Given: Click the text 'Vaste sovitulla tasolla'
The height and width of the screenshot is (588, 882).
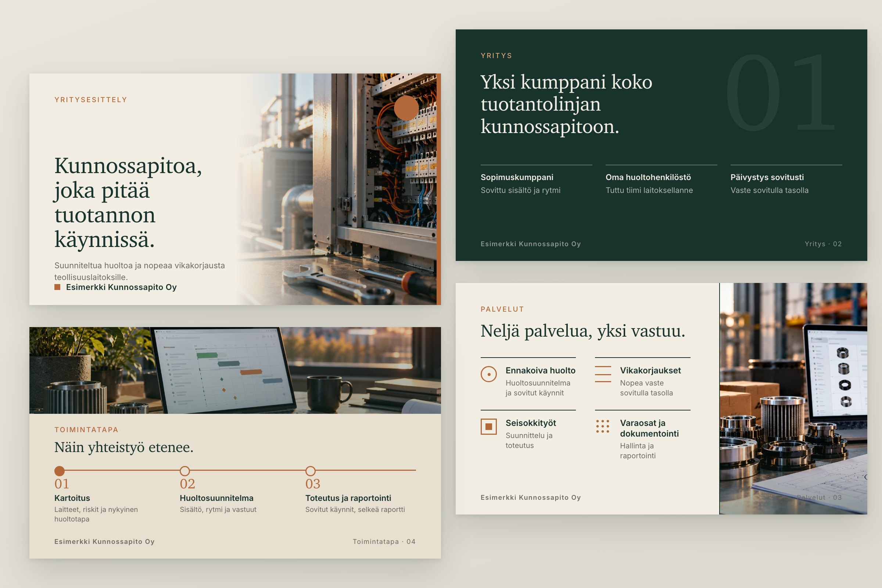Looking at the screenshot, I should [x=770, y=190].
